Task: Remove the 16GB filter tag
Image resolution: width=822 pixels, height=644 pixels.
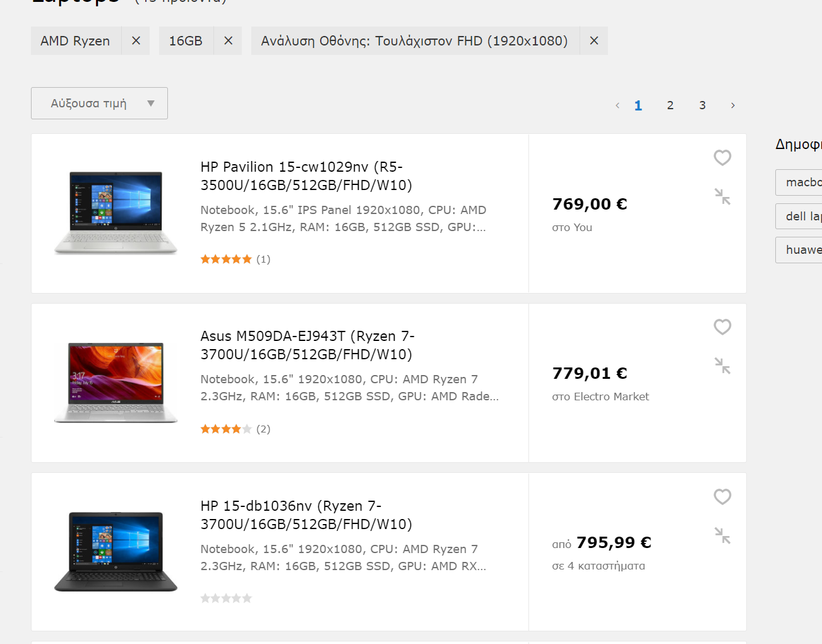Action: [228, 40]
